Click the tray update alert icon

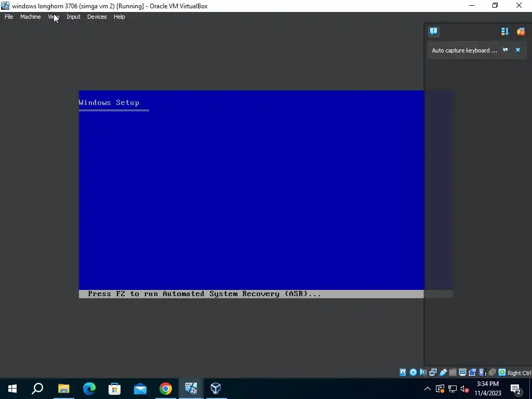point(440,389)
